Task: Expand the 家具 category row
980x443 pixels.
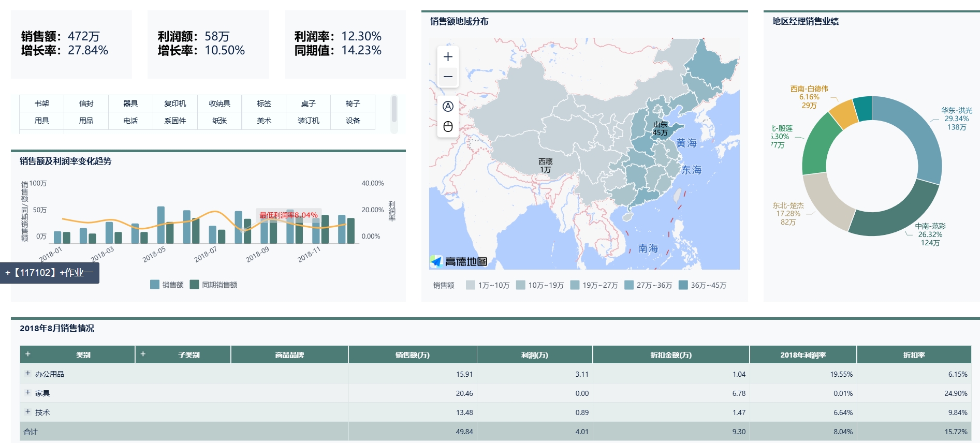Action: pyautogui.click(x=28, y=393)
